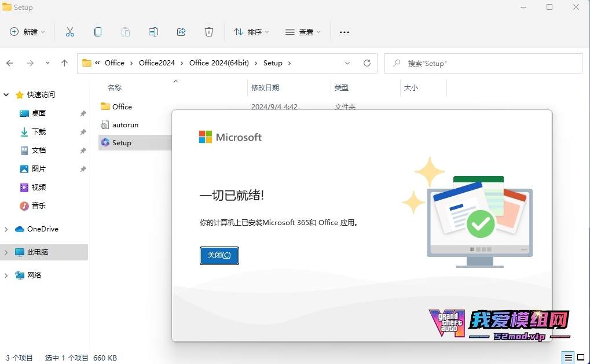The width and height of the screenshot is (590, 364).
Task: Sort by 大小 column header
Action: [x=411, y=87]
